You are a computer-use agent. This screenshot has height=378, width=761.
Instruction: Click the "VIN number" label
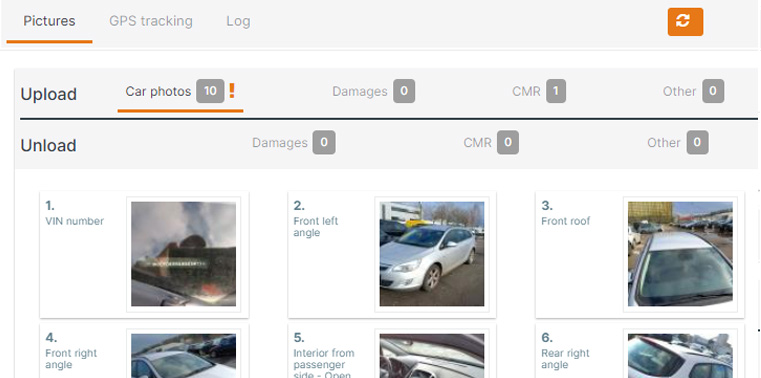click(x=75, y=221)
